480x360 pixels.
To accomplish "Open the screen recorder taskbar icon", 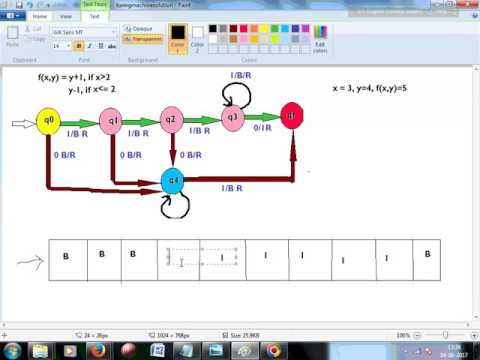I will pos(274,351).
